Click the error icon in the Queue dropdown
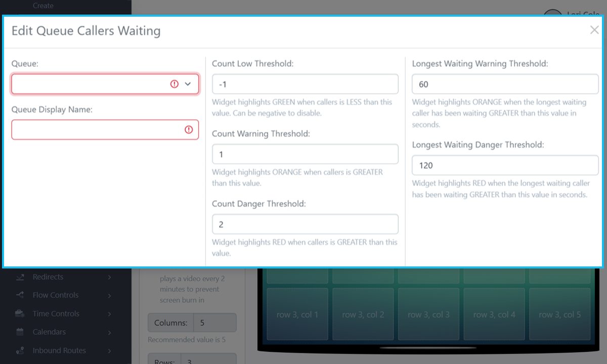Viewport: 607px width, 364px height. pos(175,84)
